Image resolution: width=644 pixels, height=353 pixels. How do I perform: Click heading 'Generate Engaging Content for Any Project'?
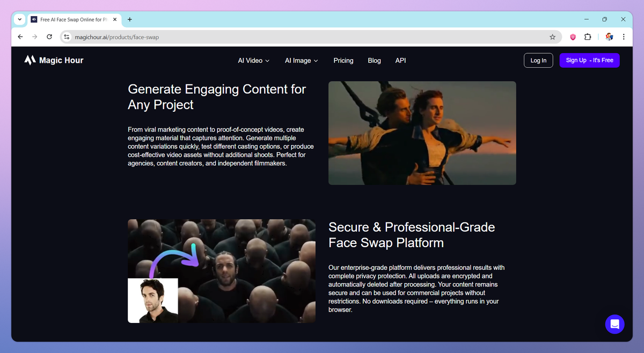[217, 97]
